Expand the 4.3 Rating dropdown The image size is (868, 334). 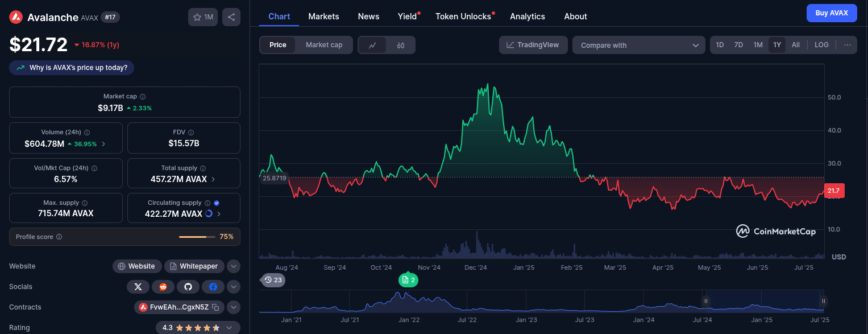coord(198,328)
